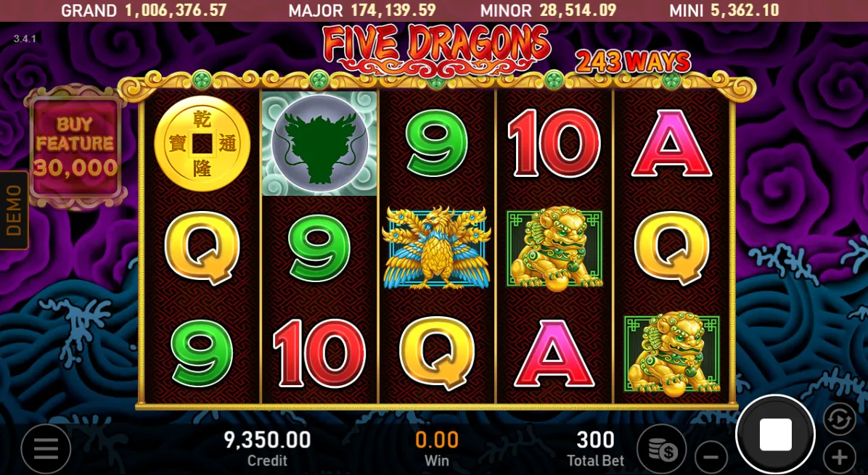This screenshot has width=868, height=475.
Task: Click the GRAND jackpot amount
Action: point(176,10)
